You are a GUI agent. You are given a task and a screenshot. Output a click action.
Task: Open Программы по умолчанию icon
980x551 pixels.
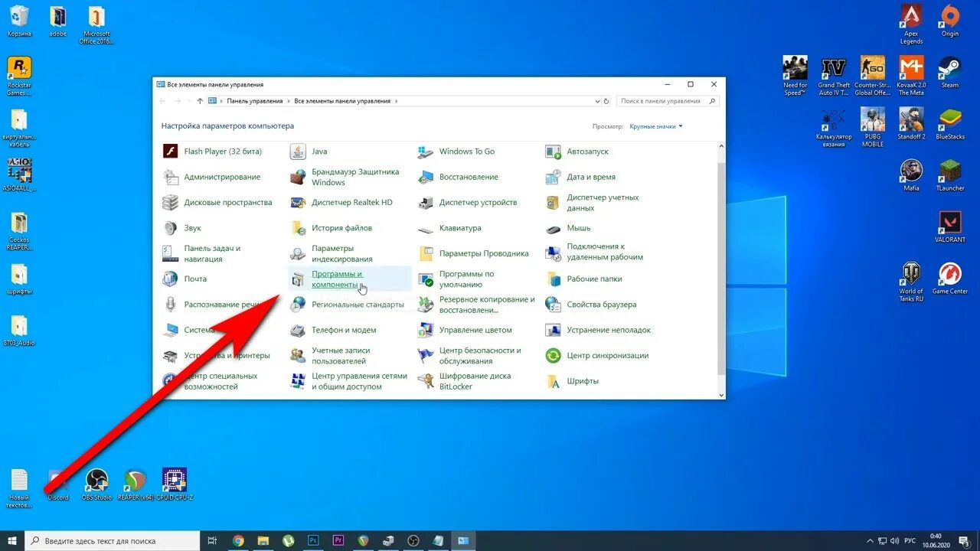[426, 279]
